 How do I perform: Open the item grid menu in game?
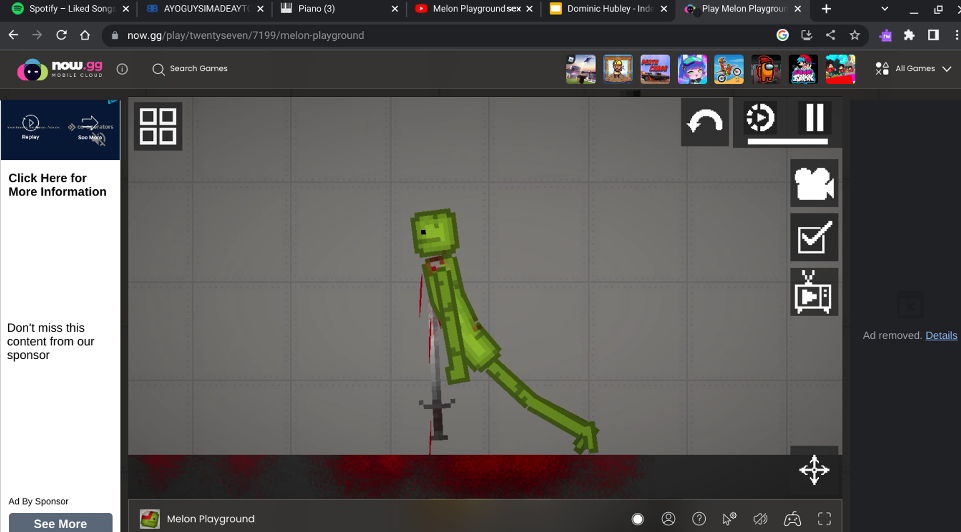pos(158,126)
